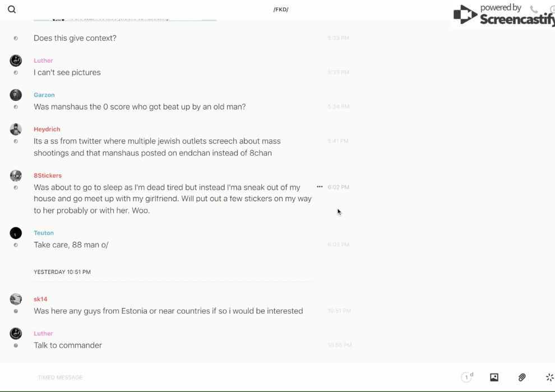
Task: Select the sk14 sender name
Action: pyautogui.click(x=40, y=299)
